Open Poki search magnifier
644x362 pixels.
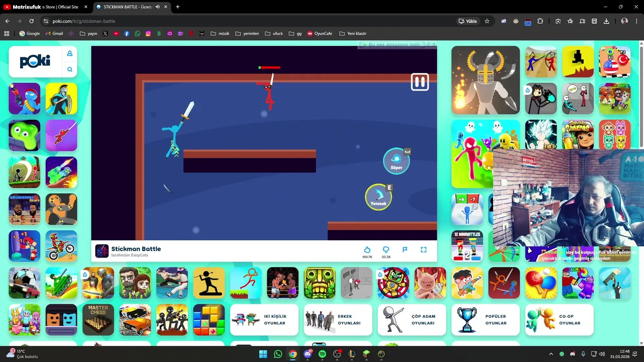69,69
